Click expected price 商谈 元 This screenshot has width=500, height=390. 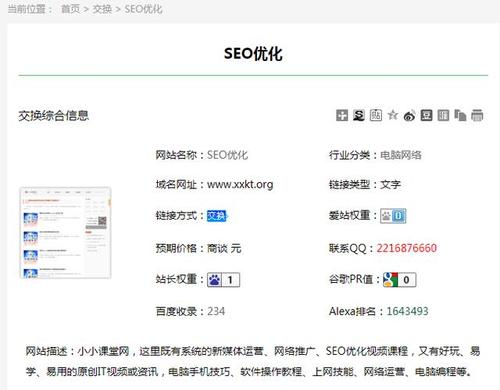224,248
